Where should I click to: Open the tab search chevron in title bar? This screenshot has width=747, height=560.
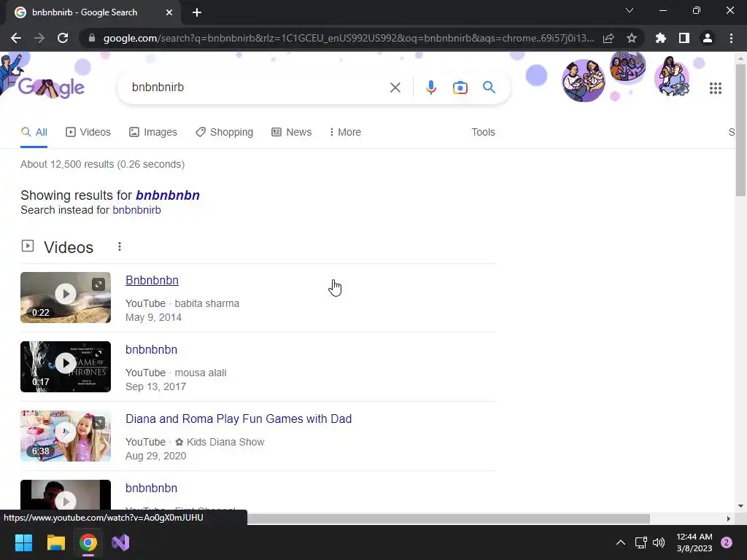[x=630, y=10]
